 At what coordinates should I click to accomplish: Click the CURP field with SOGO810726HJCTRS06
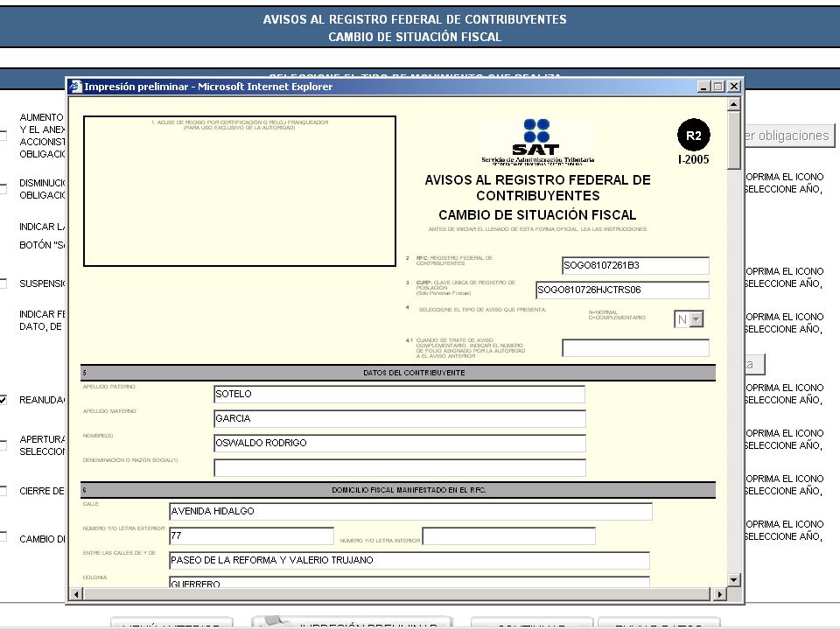pos(622,290)
